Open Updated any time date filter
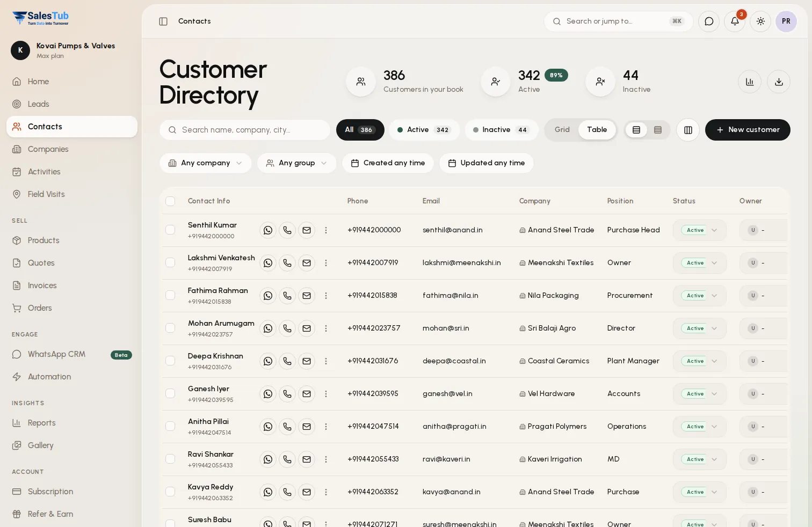 click(x=487, y=163)
